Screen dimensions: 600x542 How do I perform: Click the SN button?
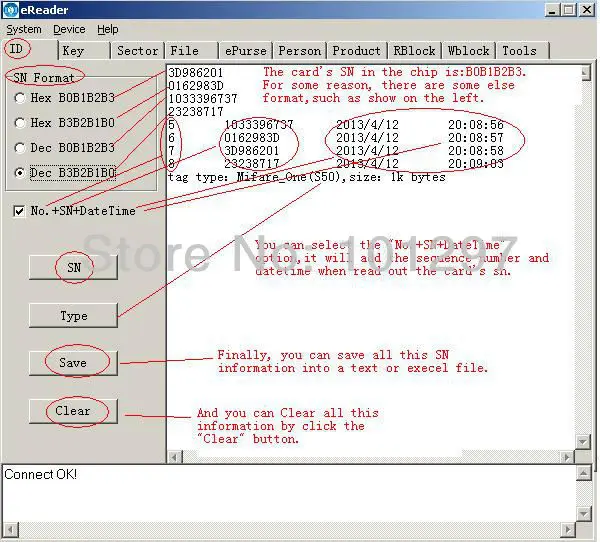73,267
